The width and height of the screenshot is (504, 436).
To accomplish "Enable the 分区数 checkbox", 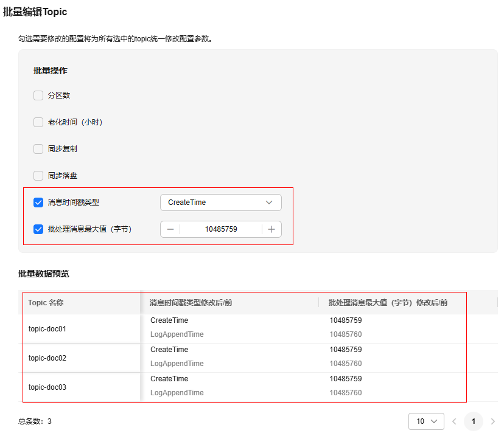I will (x=38, y=95).
